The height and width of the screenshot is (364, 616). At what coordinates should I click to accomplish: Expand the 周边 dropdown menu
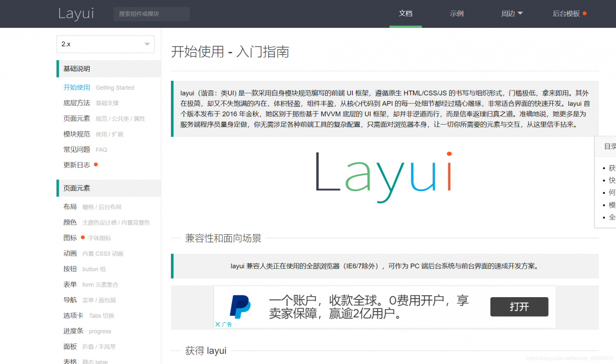pyautogui.click(x=512, y=13)
